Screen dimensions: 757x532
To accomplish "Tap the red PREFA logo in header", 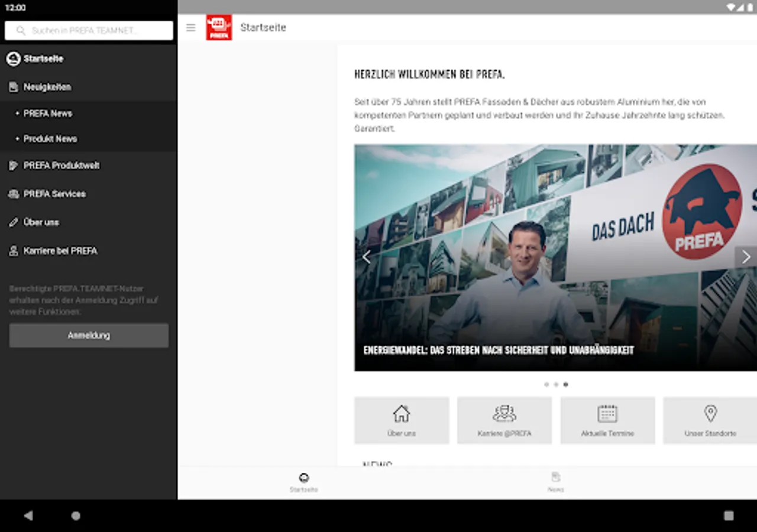I will [219, 28].
